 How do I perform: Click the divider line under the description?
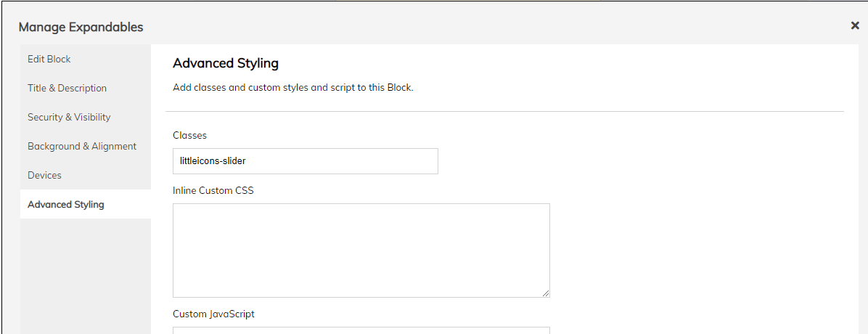tap(504, 111)
